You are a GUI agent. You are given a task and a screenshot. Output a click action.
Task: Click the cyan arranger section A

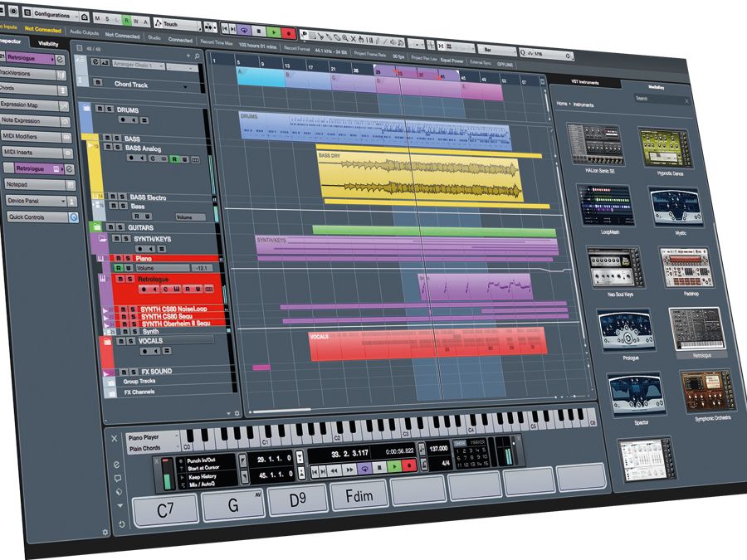pos(261,76)
